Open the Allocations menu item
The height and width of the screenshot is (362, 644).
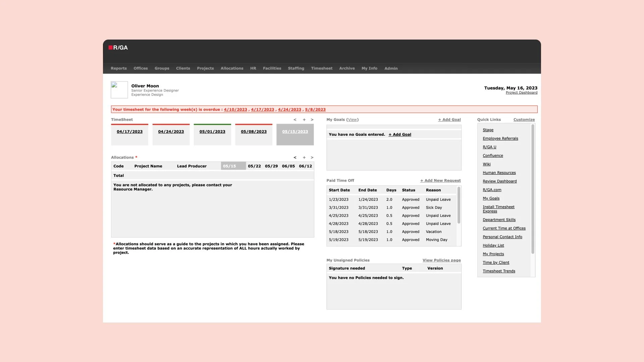point(232,68)
